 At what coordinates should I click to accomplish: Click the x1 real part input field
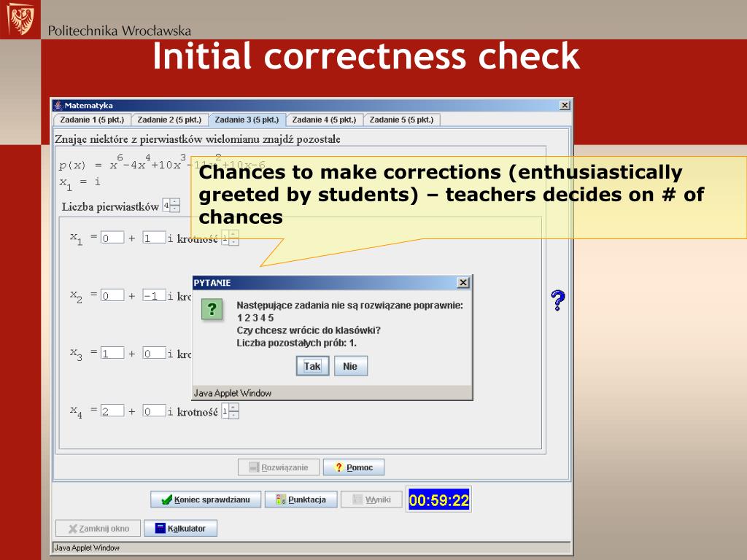pyautogui.click(x=112, y=238)
